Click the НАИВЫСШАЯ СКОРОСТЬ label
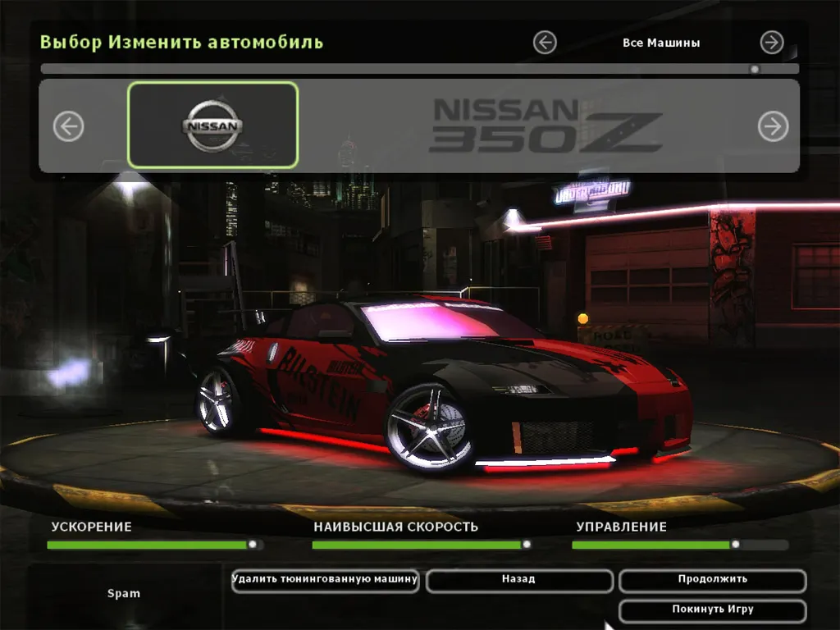Viewport: 840px width, 630px height. point(396,527)
